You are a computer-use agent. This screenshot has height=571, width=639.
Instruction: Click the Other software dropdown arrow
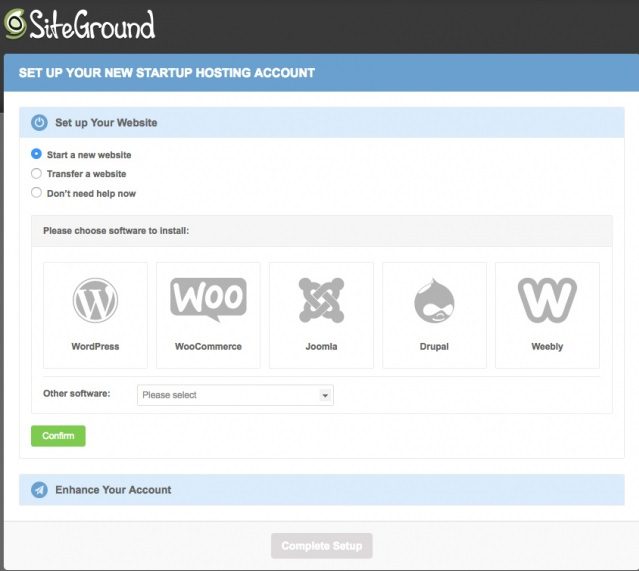pyautogui.click(x=325, y=395)
